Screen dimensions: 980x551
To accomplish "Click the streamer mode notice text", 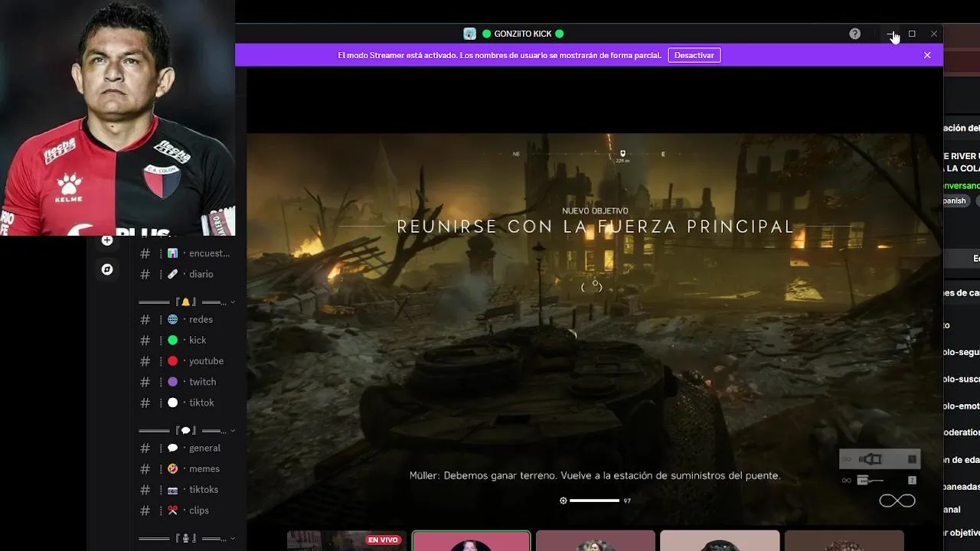I will (x=499, y=55).
